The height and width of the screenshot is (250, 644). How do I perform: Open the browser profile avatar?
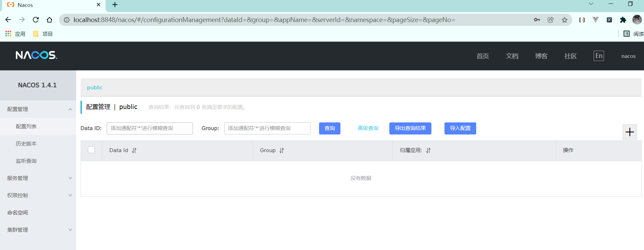click(x=637, y=20)
